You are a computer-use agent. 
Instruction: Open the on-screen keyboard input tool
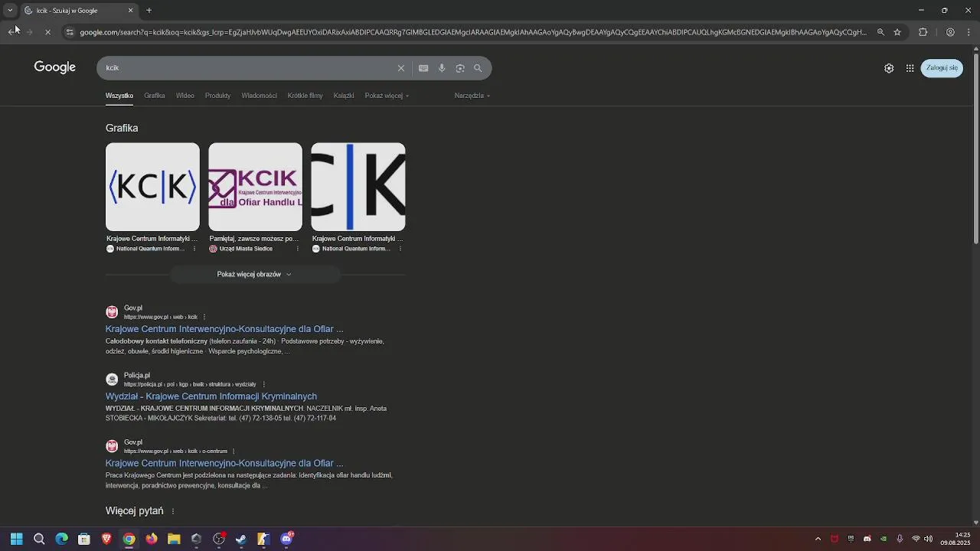(x=423, y=68)
